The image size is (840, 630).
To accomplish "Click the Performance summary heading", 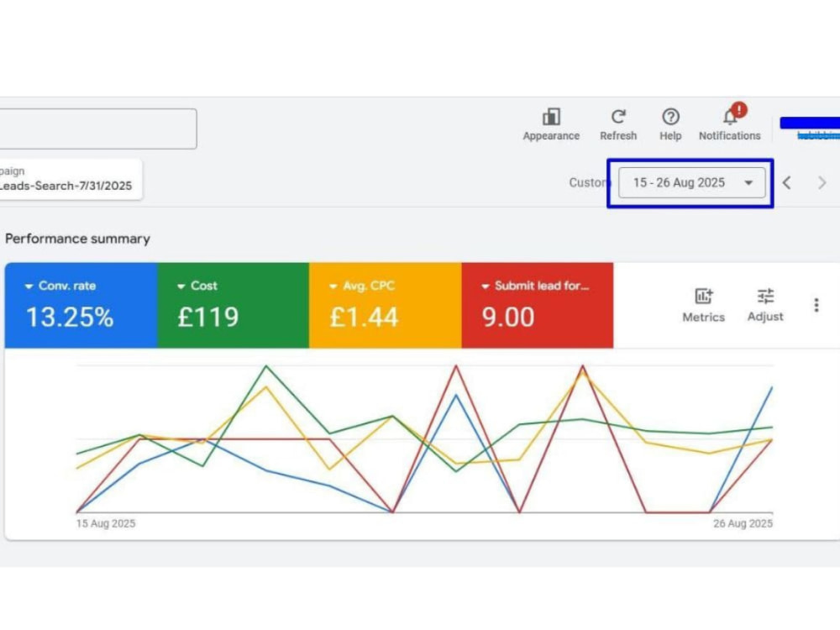I will click(77, 239).
